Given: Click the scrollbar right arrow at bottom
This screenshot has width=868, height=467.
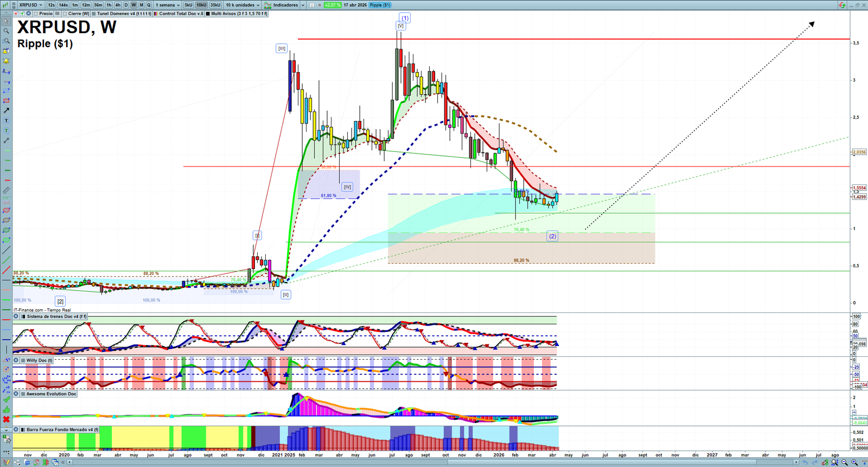Looking at the screenshot, I should pos(796,462).
